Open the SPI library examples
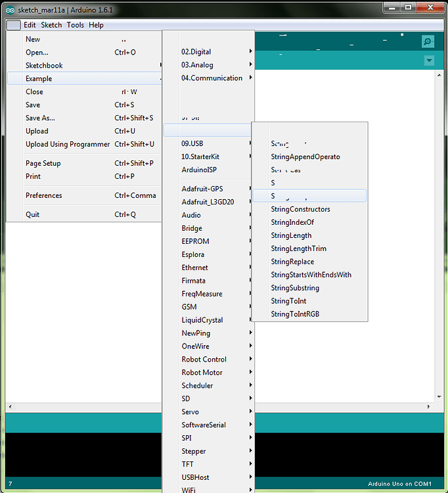The height and width of the screenshot is (493, 448). click(x=209, y=438)
